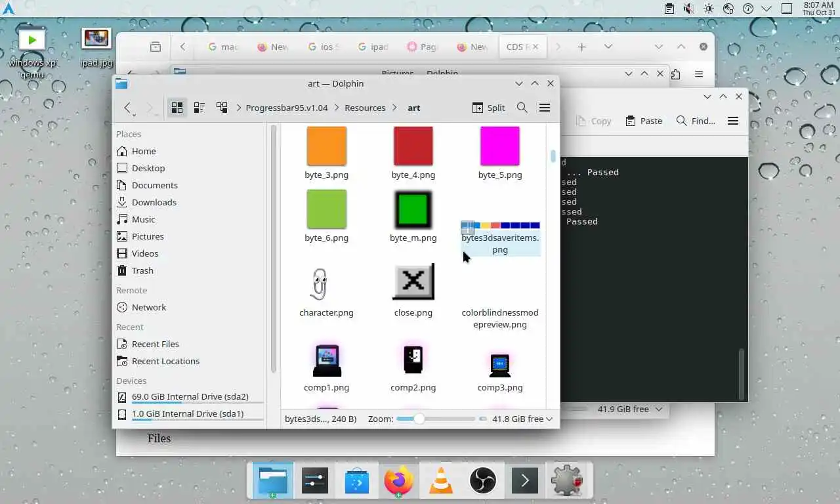Select byte_4.png red thumbnail
840x504 pixels.
click(413, 146)
